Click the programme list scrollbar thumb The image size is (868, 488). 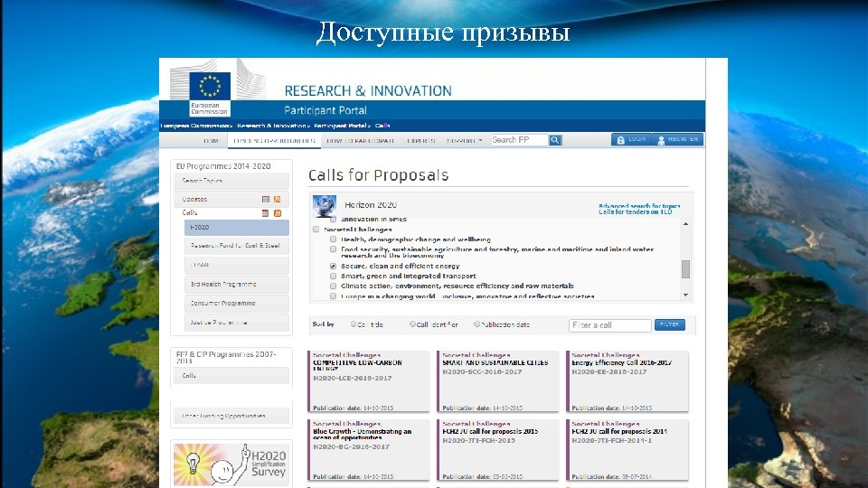[686, 269]
